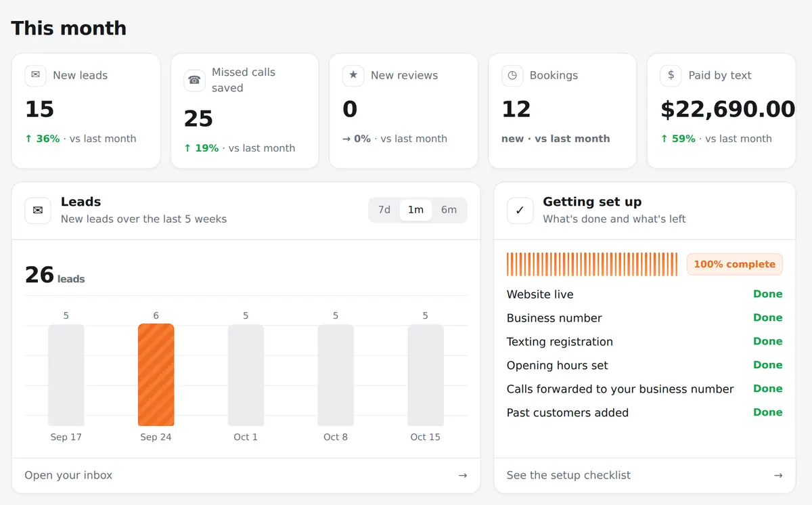Click the phone icon on Missed calls saved card

[x=194, y=80]
